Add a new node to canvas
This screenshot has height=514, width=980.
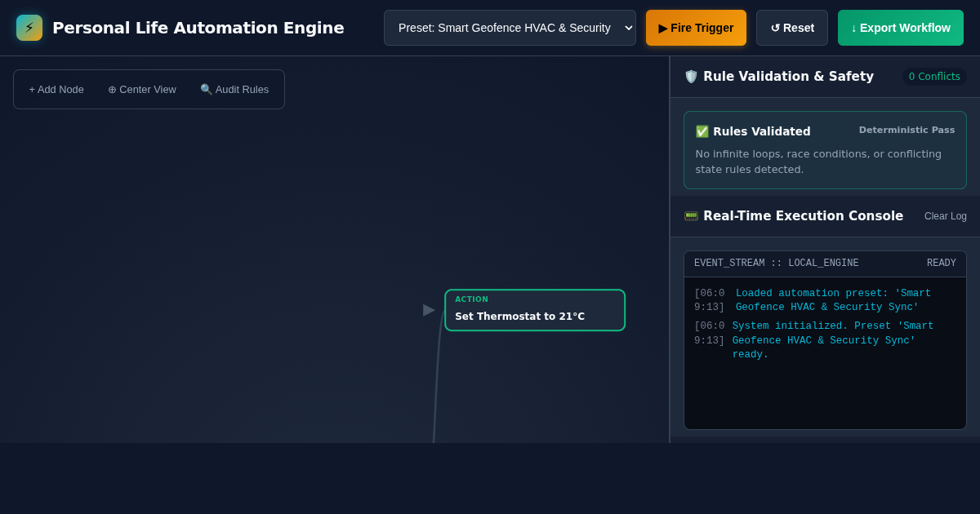tap(56, 89)
